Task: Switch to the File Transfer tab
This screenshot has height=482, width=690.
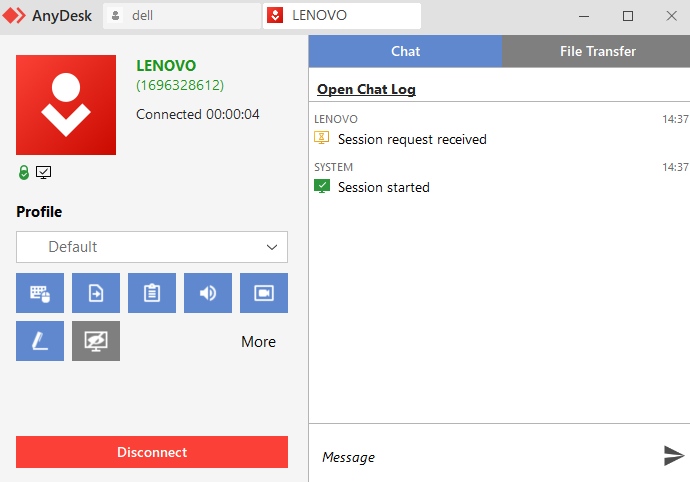Action: [x=597, y=51]
